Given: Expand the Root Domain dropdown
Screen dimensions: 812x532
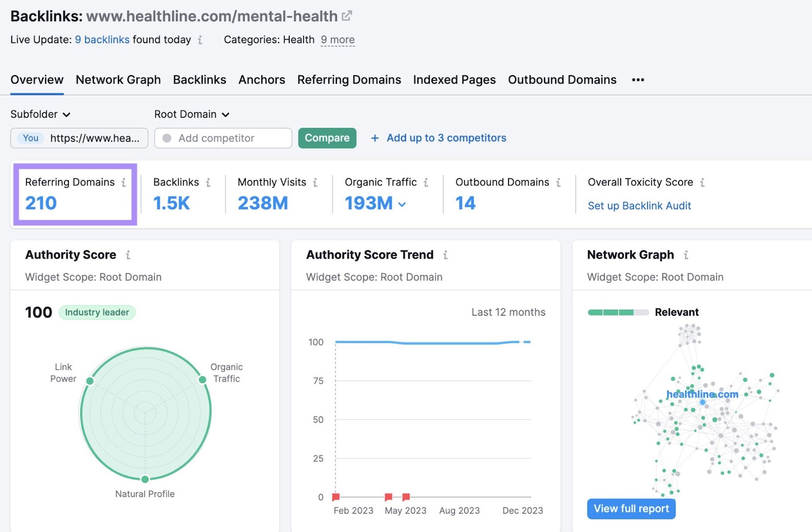Looking at the screenshot, I should click(x=192, y=114).
